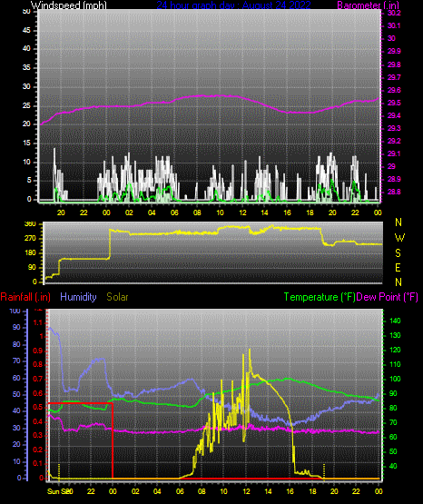The width and height of the screenshot is (423, 504).
Task: Click barometer scale value "29.3"
Action: pos(394,128)
